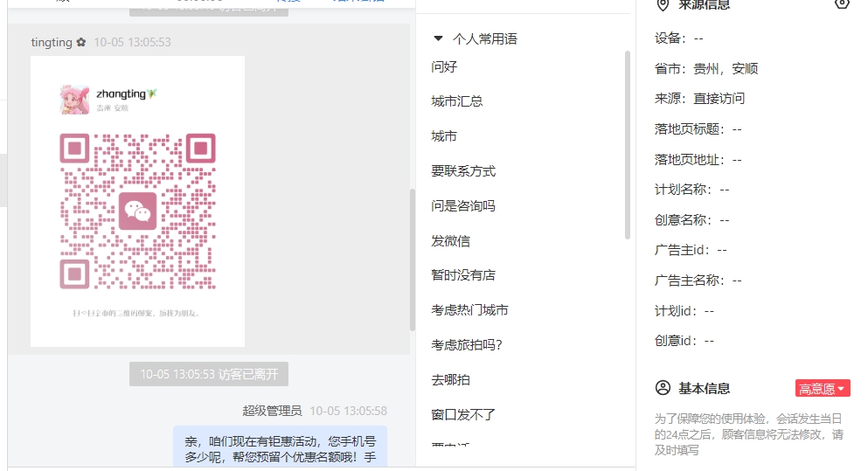Click the 计划id field row
Screen dimensions: 868x471
pyautogui.click(x=684, y=310)
